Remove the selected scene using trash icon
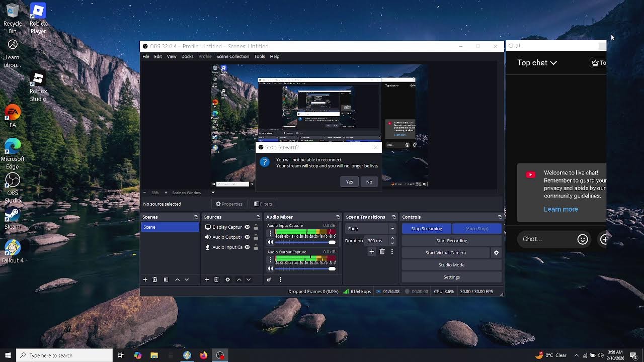Image resolution: width=644 pixels, height=362 pixels. tap(155, 280)
